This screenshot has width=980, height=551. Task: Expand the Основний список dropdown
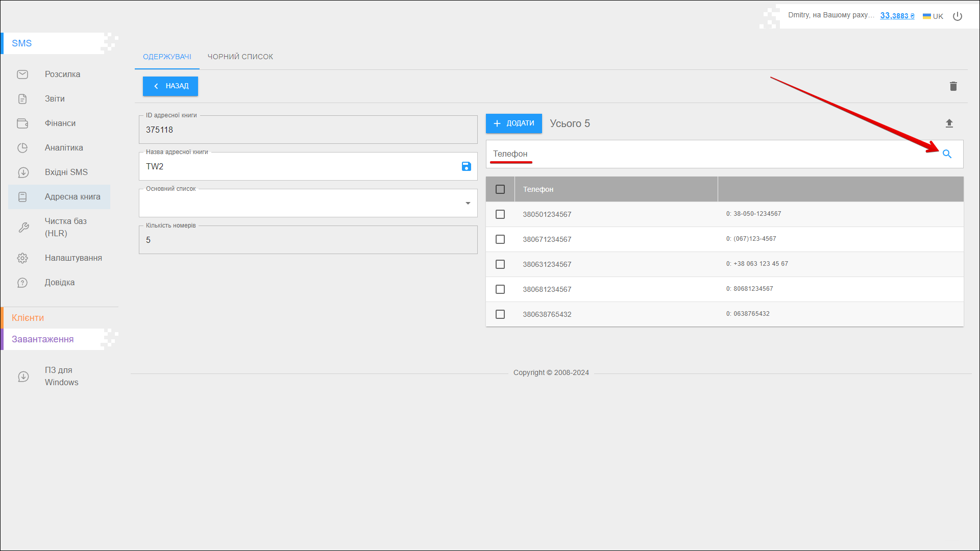point(467,204)
